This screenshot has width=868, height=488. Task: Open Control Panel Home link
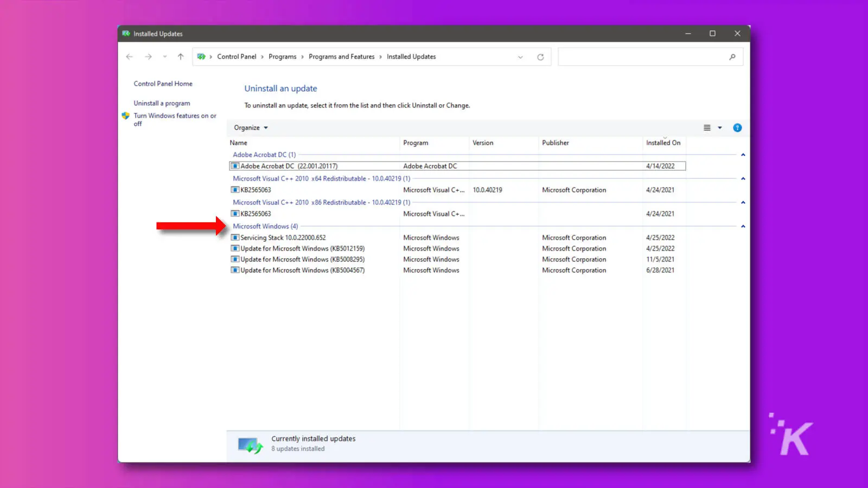(163, 84)
